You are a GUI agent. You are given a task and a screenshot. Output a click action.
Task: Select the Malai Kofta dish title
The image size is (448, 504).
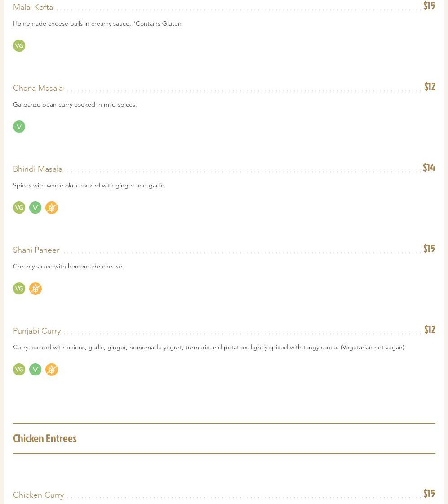(x=33, y=7)
